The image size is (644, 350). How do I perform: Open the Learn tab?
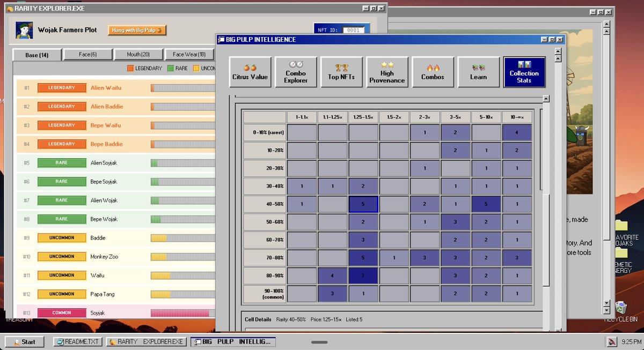[478, 72]
